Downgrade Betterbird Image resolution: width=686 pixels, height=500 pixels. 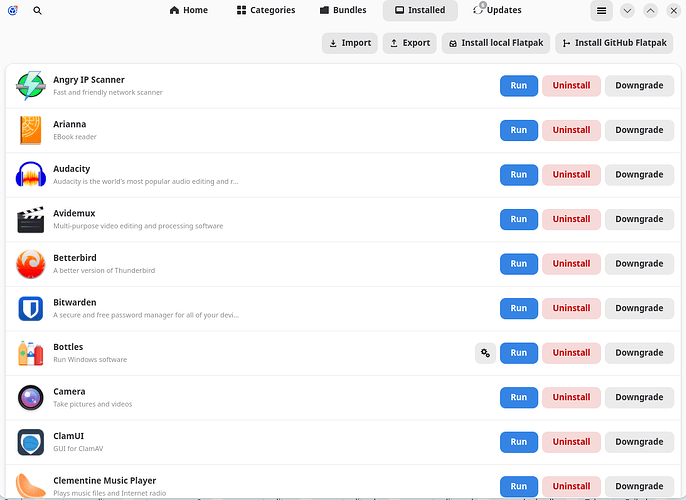pos(639,264)
